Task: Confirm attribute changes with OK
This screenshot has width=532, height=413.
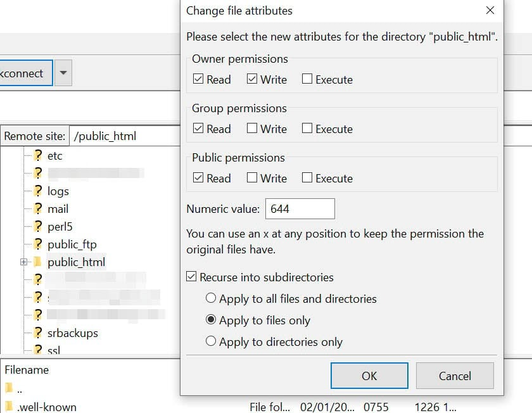Action: [369, 376]
